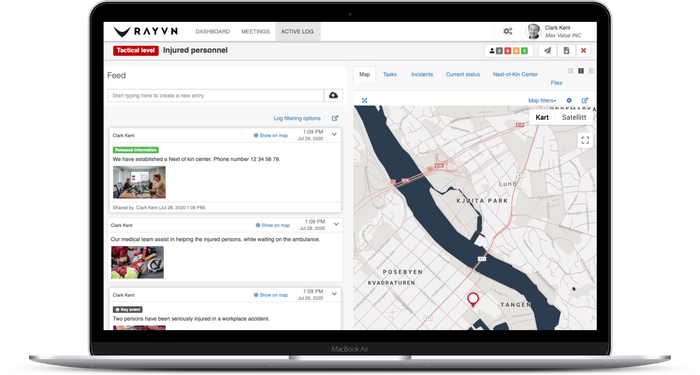This screenshot has width=700, height=375.
Task: Open the Files tab
Action: click(556, 83)
